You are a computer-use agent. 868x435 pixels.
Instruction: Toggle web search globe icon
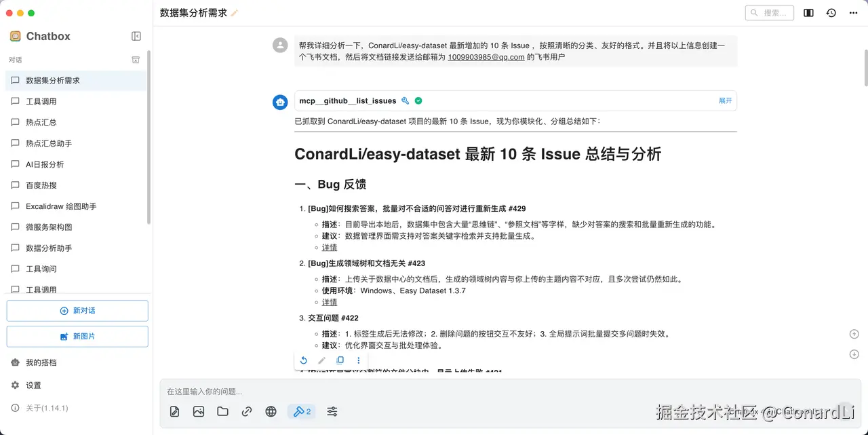coord(271,411)
